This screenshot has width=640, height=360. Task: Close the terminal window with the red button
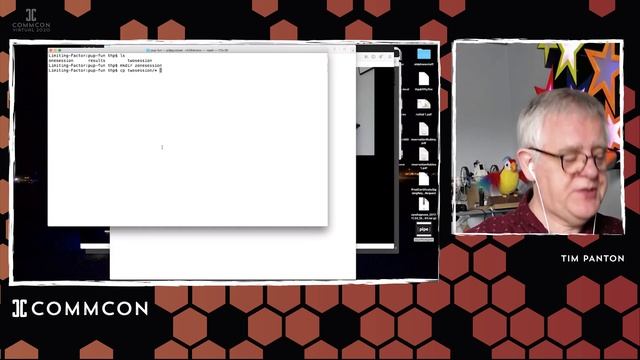(51, 50)
